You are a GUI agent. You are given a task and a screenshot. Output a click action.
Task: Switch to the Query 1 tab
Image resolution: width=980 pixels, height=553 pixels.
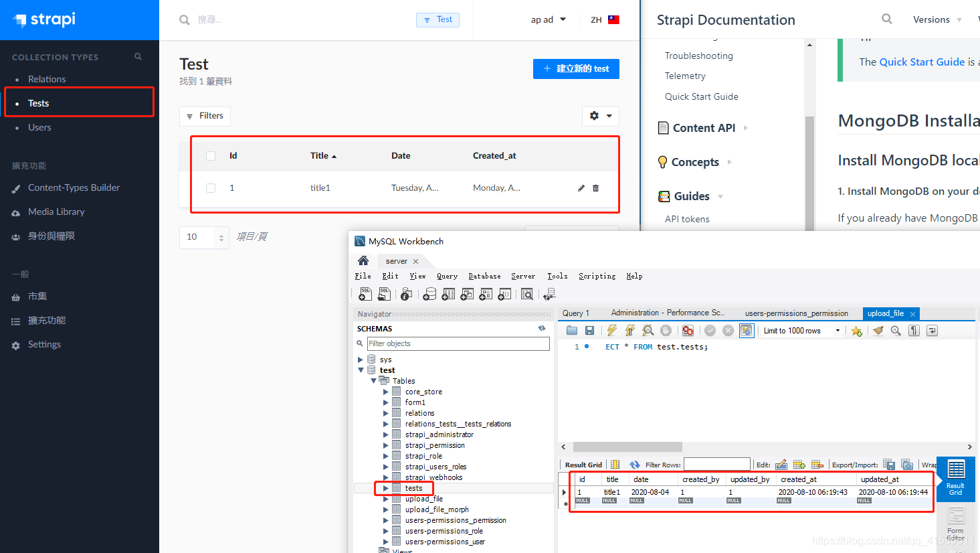pyautogui.click(x=576, y=313)
